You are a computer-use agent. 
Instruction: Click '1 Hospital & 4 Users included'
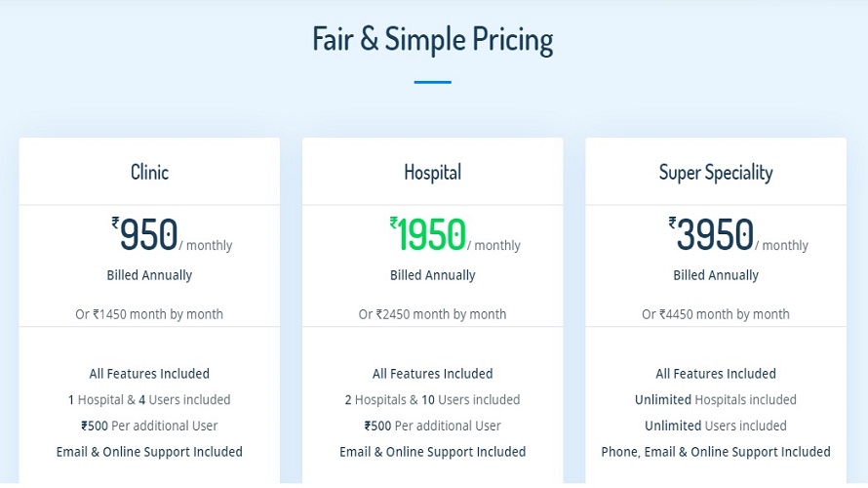click(x=149, y=399)
